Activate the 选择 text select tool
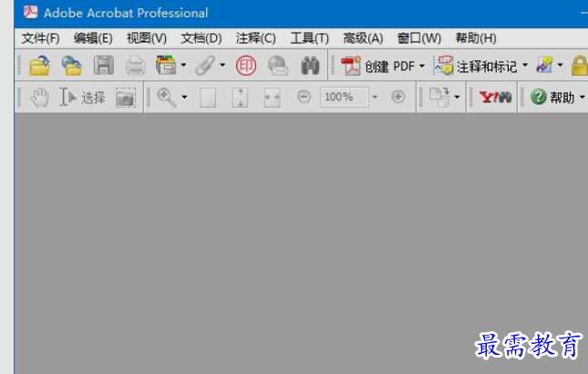Image resolution: width=588 pixels, height=374 pixels. pyautogui.click(x=82, y=98)
